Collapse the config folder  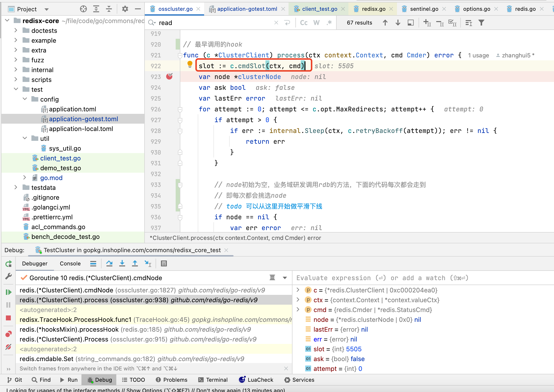coord(25,99)
